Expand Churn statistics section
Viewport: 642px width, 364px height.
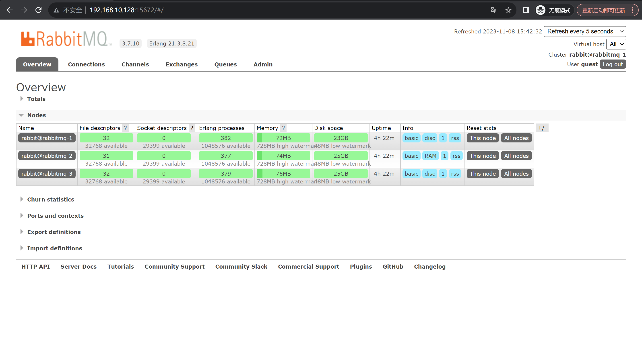51,199
